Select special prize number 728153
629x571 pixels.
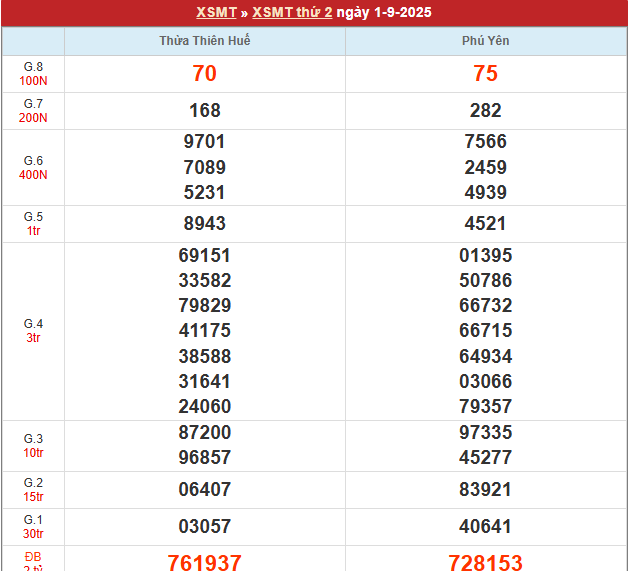point(485,562)
